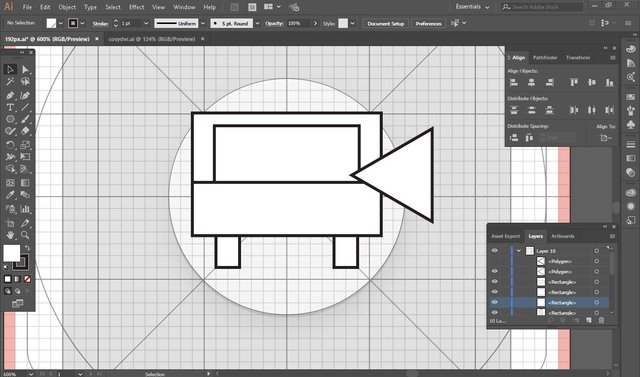Hide the Polygon sublayer showing an eye
This screenshot has height=377, width=640.
(495, 271)
